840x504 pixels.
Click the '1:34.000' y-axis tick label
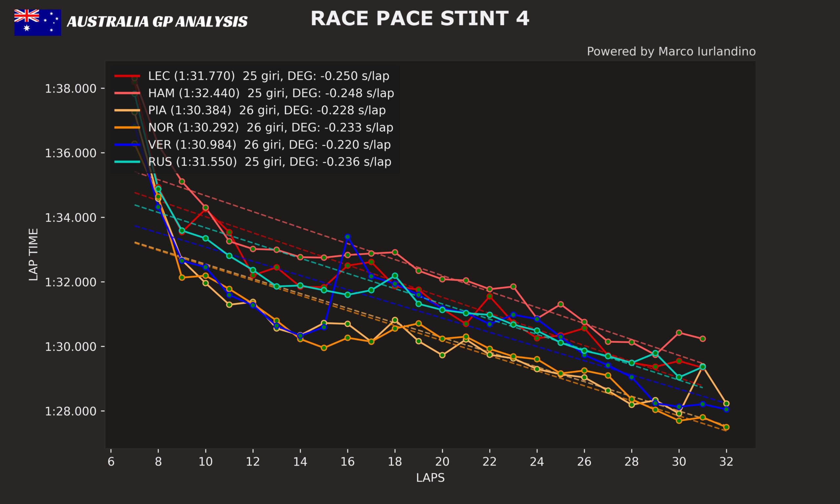pos(71,218)
